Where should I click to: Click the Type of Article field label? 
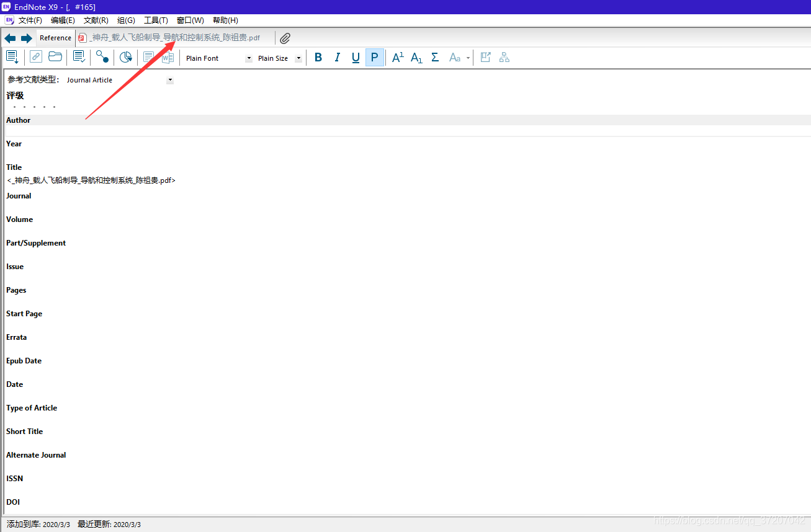32,408
